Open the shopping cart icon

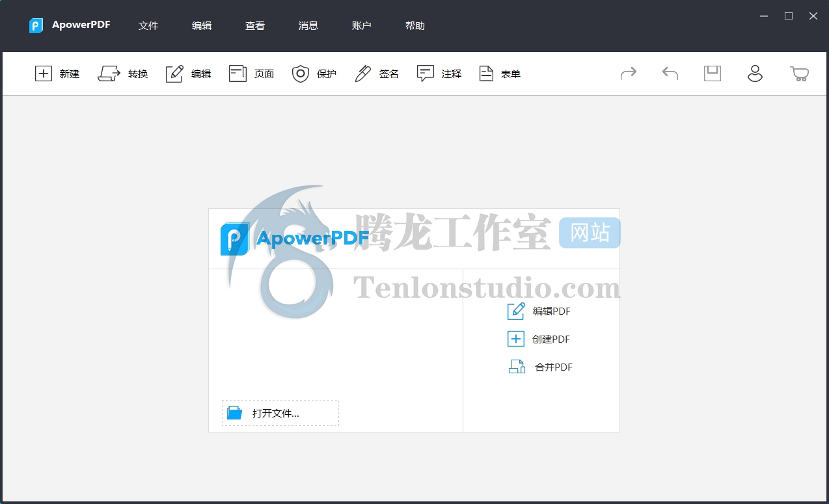tap(800, 73)
